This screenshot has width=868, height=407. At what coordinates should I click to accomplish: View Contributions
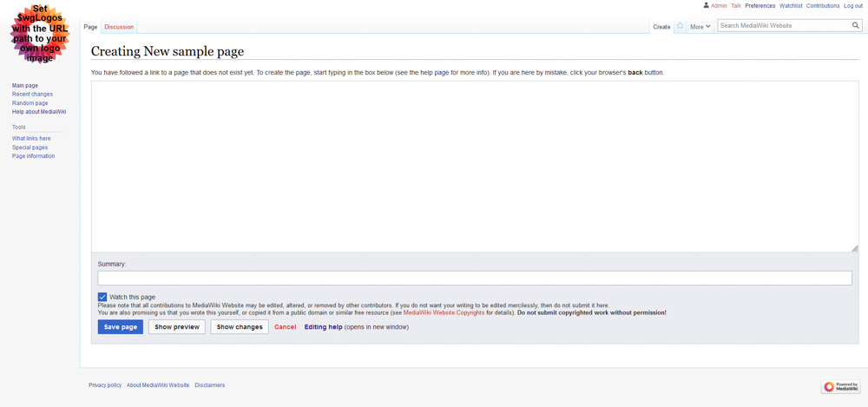[x=823, y=5]
